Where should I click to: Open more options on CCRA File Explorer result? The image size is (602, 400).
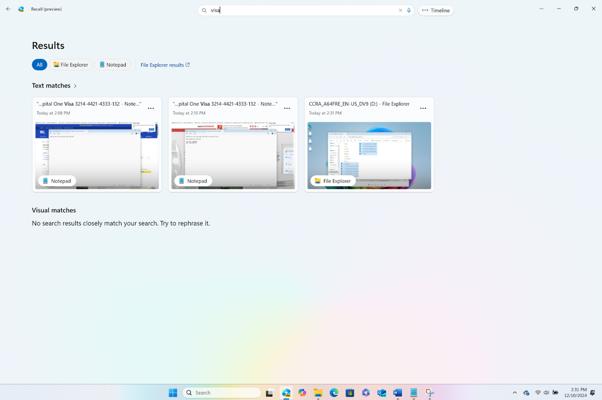click(x=423, y=108)
